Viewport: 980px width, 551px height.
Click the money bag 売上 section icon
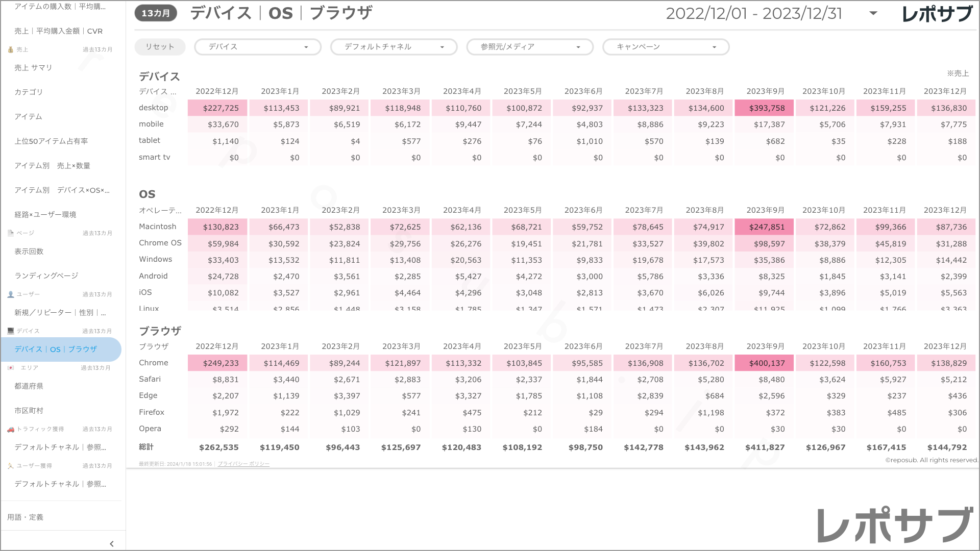[x=10, y=49]
